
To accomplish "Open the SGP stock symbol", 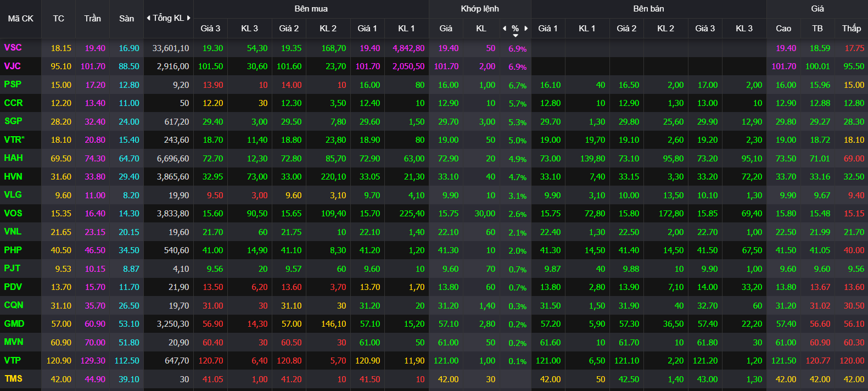I will (x=13, y=121).
